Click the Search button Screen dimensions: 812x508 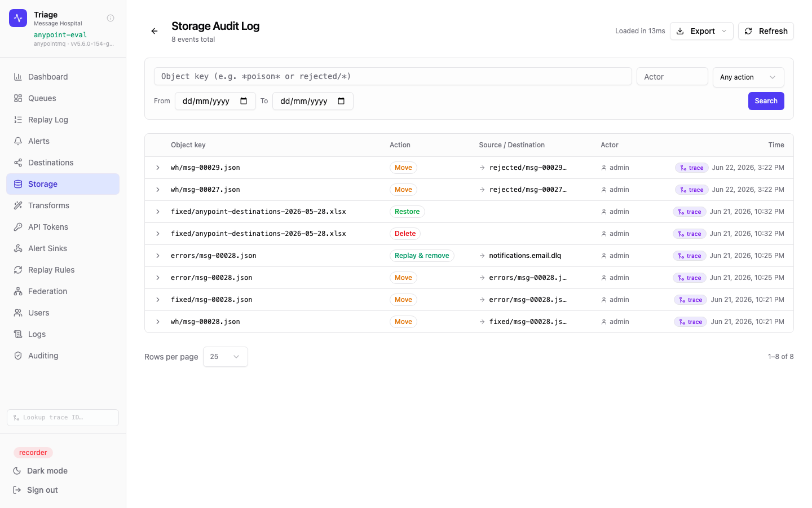(766, 101)
